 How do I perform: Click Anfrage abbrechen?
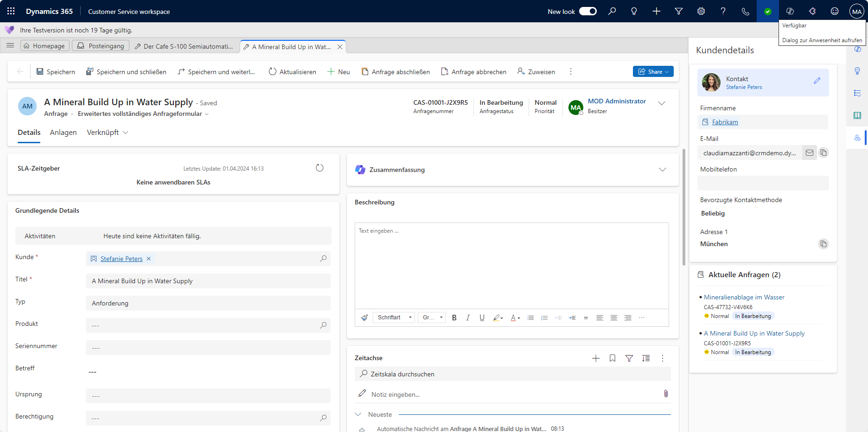point(473,72)
